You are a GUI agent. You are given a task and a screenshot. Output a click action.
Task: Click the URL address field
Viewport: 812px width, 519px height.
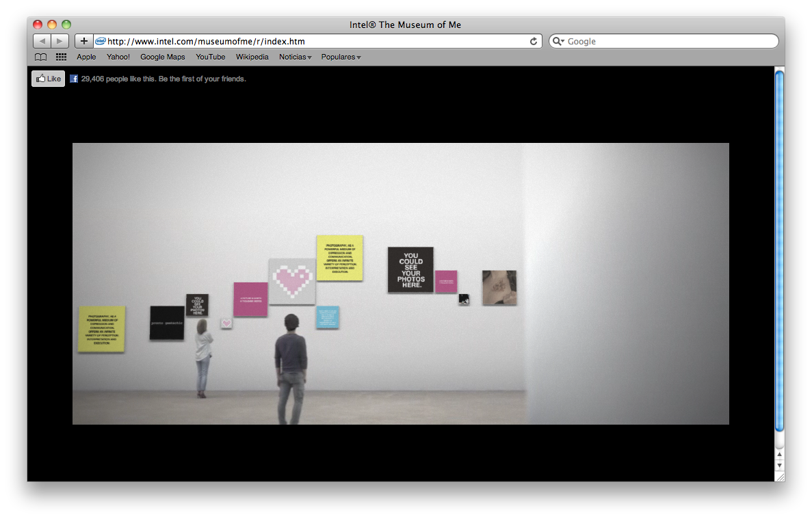pyautogui.click(x=315, y=41)
